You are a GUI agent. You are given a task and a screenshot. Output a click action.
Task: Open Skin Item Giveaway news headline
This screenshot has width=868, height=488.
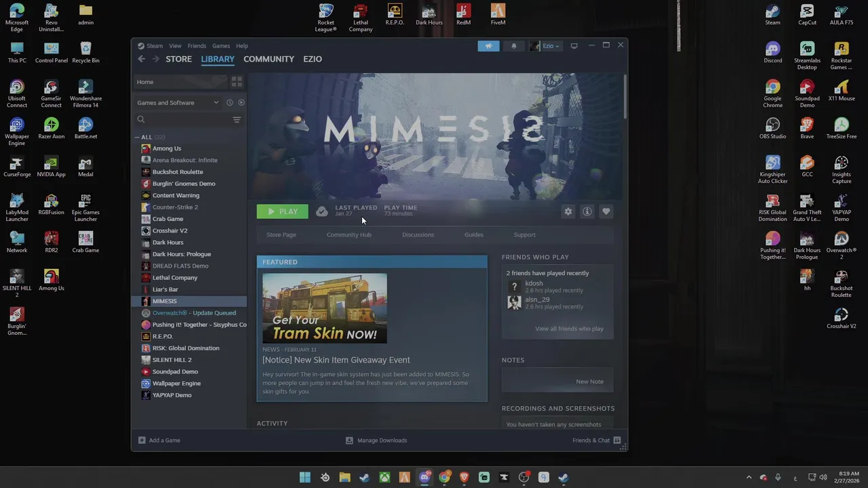pos(336,360)
